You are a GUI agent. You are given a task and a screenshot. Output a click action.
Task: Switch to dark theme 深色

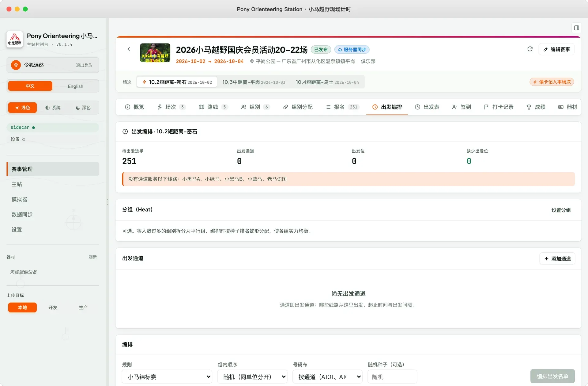pyautogui.click(x=83, y=108)
